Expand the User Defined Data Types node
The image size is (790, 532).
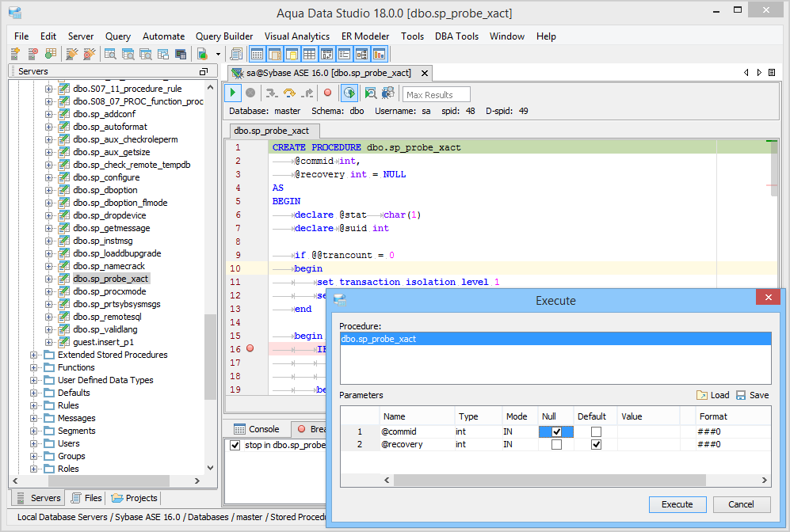click(34, 380)
